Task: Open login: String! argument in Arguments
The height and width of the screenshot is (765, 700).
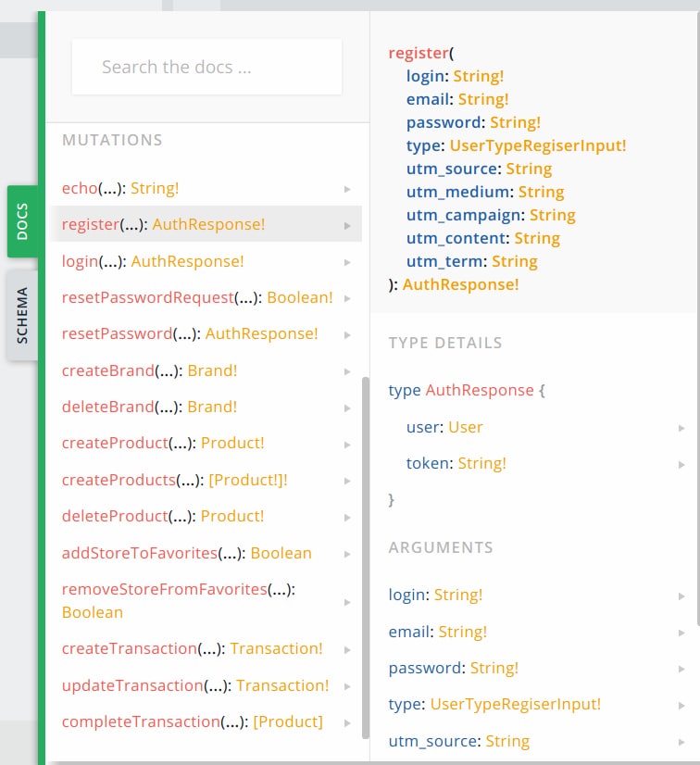Action: [435, 595]
